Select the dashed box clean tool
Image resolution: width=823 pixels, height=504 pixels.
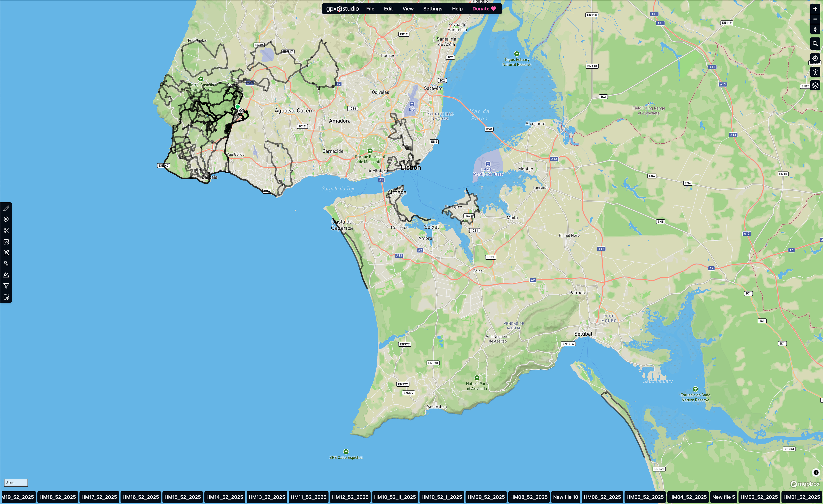6,297
